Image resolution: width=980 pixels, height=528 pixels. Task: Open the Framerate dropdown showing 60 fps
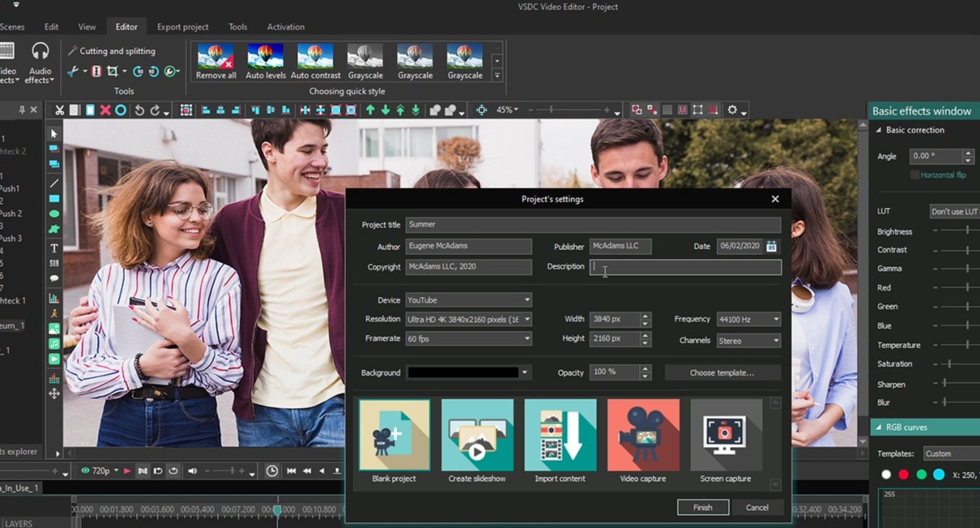(x=469, y=339)
